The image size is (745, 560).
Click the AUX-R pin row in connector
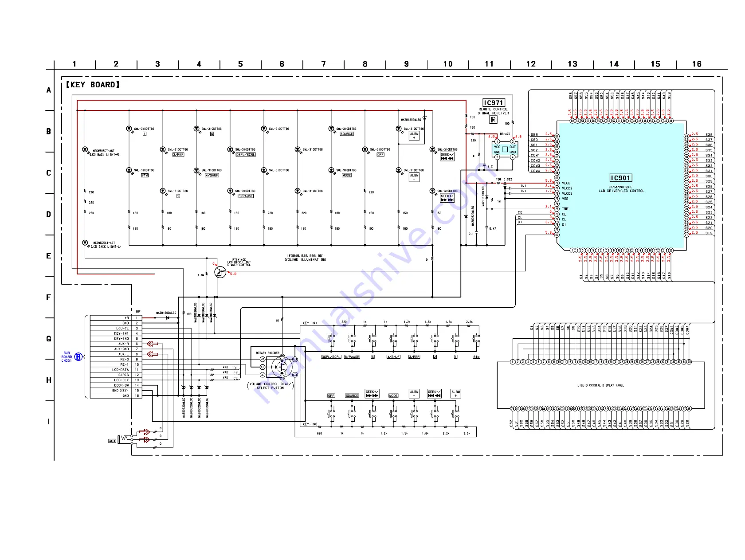[x=116, y=344]
